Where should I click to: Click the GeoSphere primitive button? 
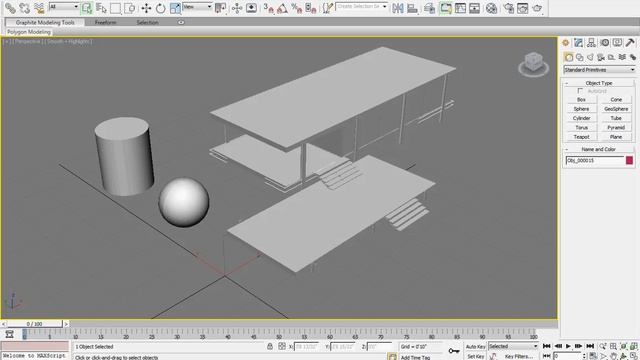coord(616,109)
